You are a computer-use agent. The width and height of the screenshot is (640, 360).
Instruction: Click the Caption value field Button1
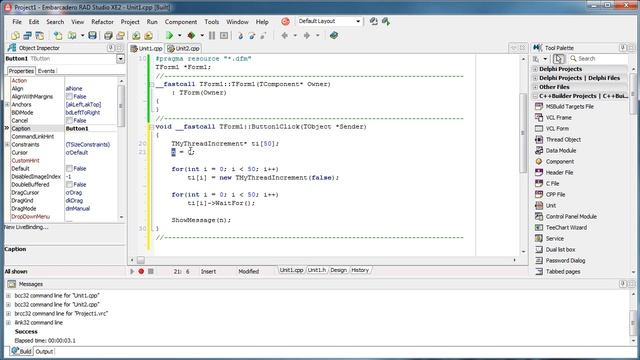91,129
